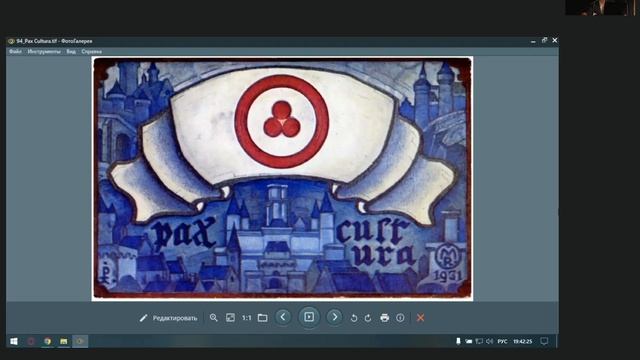640x360 pixels.
Task: Rotate image counterclockwise
Action: 354,318
